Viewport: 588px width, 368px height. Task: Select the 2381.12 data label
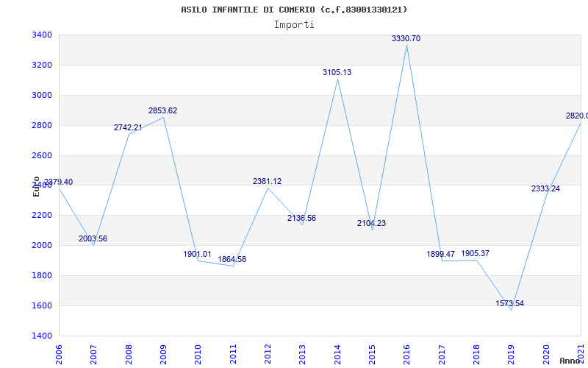click(x=267, y=181)
